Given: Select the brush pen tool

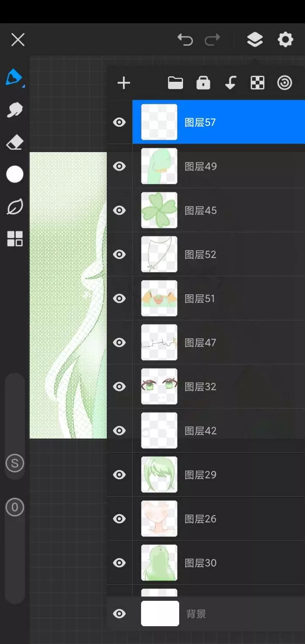Looking at the screenshot, I should pyautogui.click(x=15, y=78).
